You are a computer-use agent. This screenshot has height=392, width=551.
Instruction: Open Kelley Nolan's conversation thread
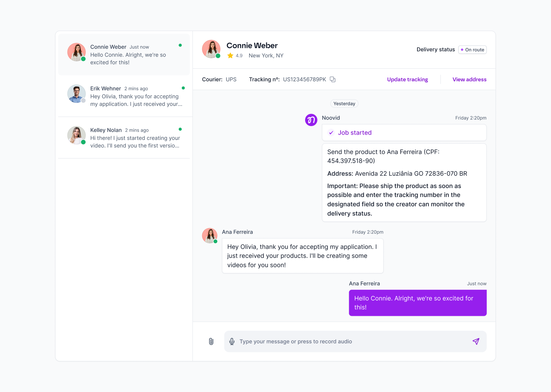(x=124, y=138)
